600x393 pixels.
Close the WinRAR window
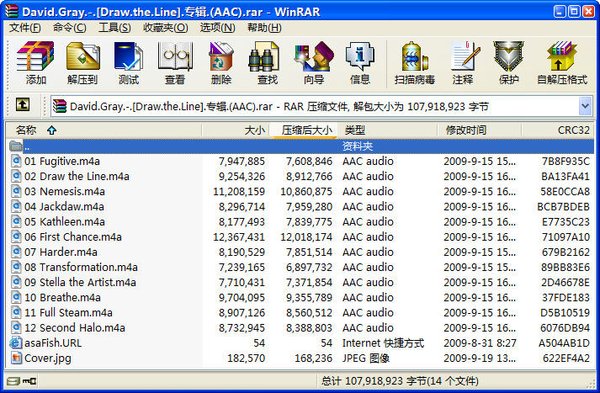pyautogui.click(x=588, y=11)
